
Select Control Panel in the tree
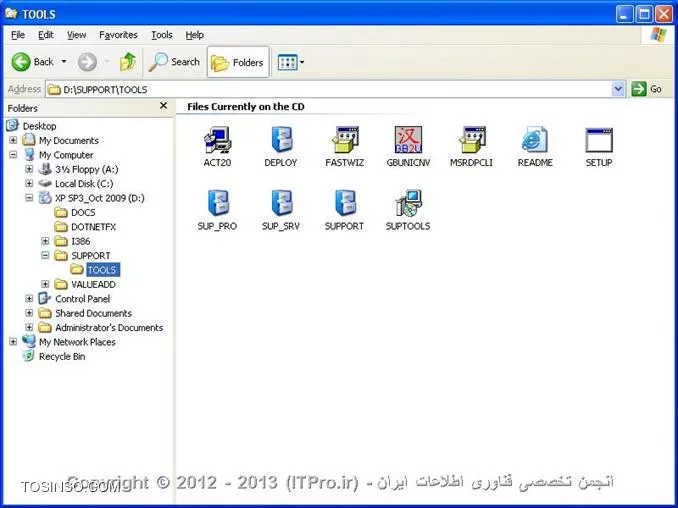point(82,299)
